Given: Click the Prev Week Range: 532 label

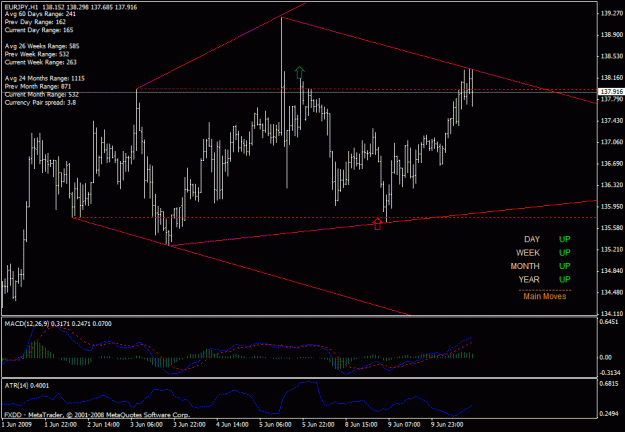Looking at the screenshot, I should pos(37,54).
